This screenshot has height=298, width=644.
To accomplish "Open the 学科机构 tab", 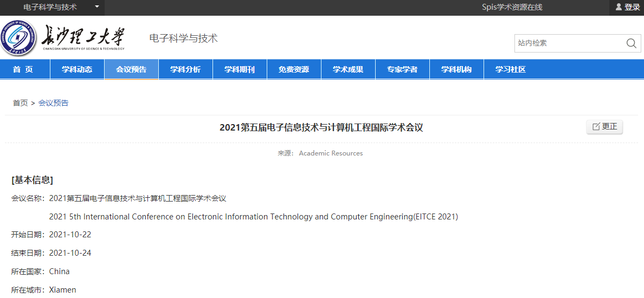I will [457, 69].
